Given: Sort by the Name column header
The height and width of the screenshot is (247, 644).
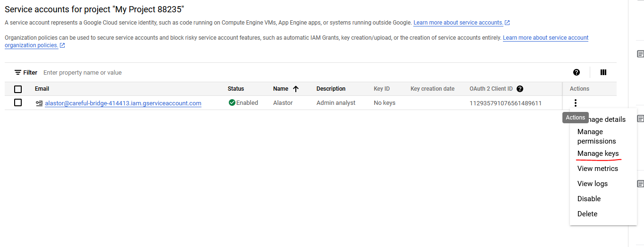Looking at the screenshot, I should pyautogui.click(x=281, y=89).
